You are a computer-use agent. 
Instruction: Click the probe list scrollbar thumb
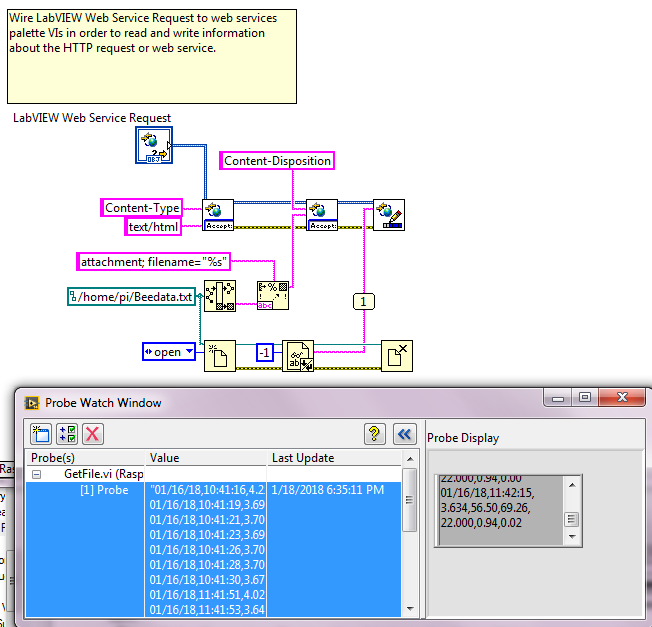point(410,500)
